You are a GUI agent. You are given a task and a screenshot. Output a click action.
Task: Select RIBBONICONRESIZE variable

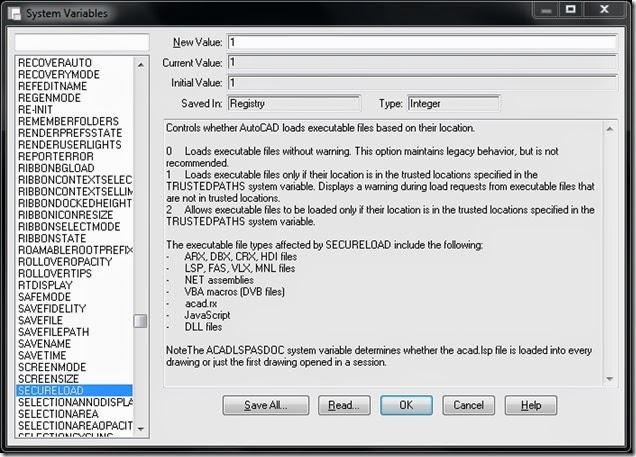click(75, 215)
